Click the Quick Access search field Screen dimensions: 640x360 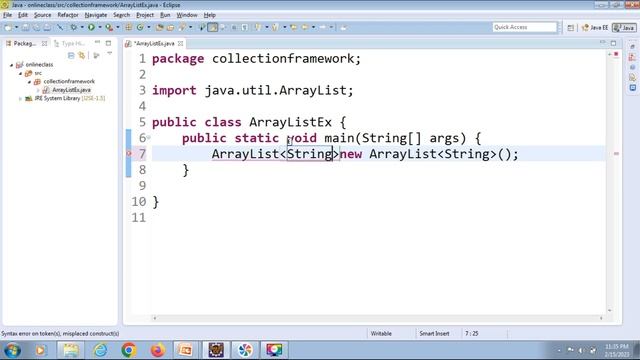click(x=524, y=27)
